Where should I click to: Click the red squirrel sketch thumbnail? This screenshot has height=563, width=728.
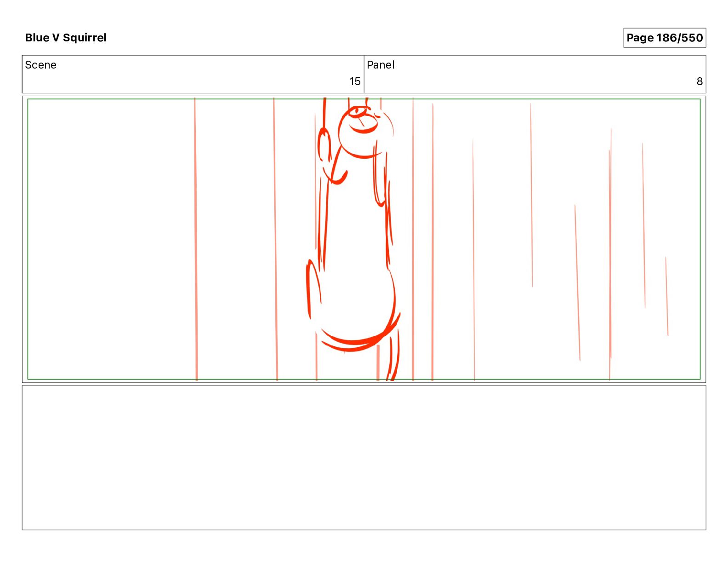click(364, 239)
